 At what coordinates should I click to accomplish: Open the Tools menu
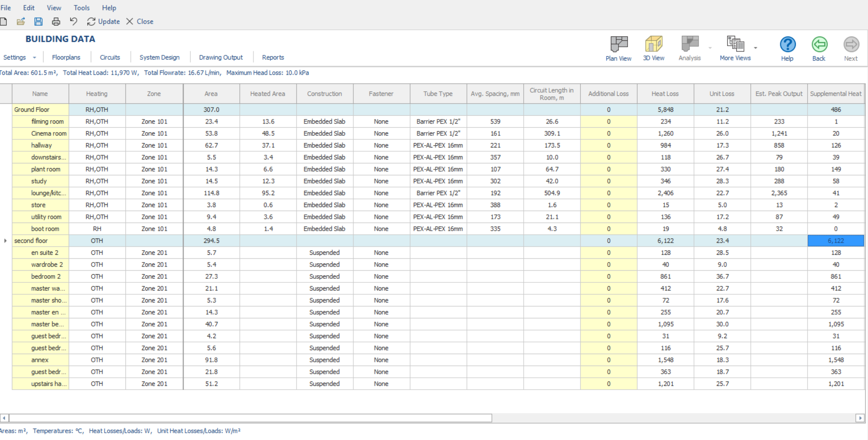click(82, 8)
